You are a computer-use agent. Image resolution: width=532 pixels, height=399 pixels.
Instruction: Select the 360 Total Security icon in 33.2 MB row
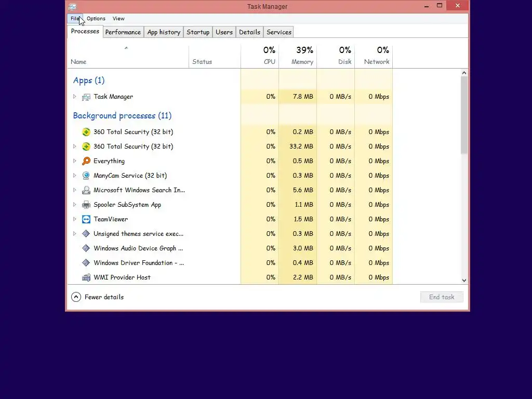point(86,147)
